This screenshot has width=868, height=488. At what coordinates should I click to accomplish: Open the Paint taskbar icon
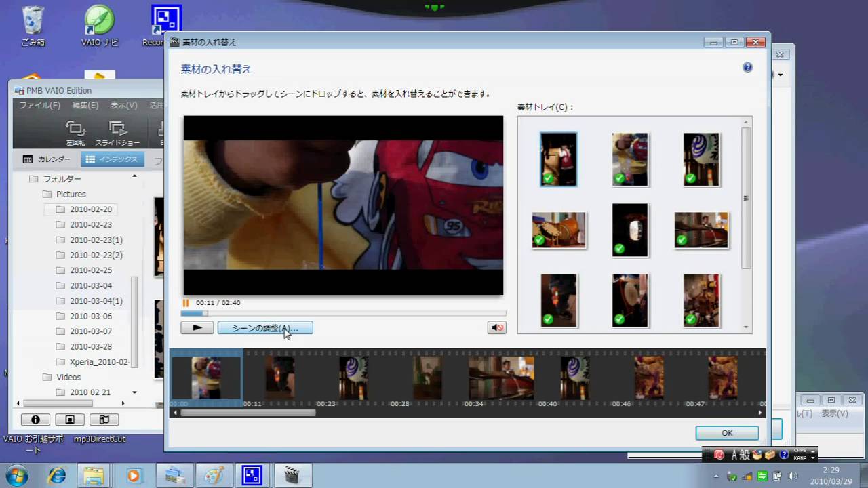point(214,476)
